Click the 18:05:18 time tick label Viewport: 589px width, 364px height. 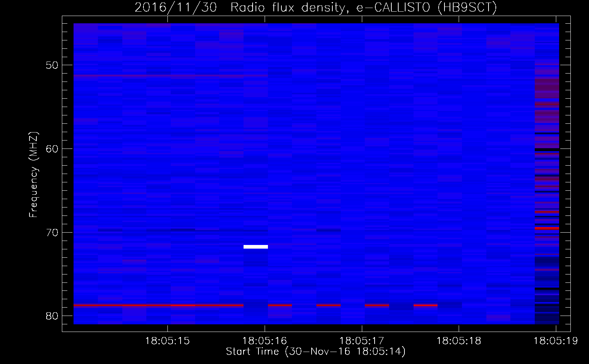459,341
